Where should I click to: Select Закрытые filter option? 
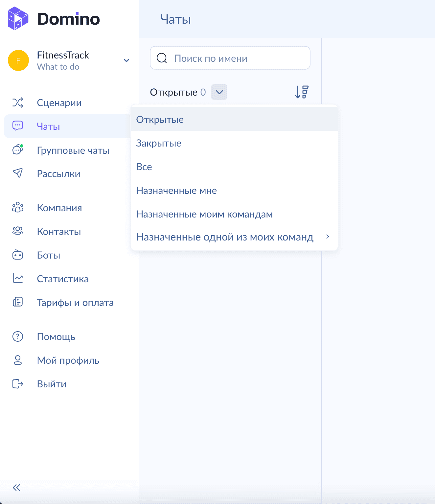[x=234, y=143]
